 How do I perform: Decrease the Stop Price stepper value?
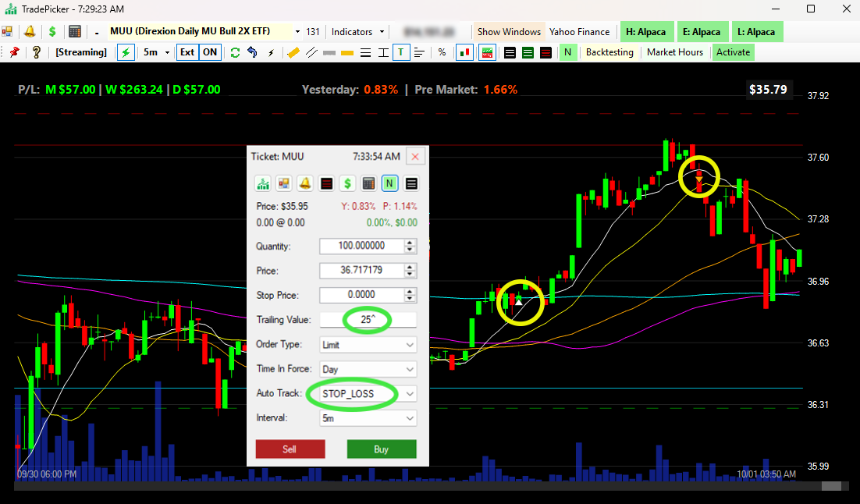(x=410, y=299)
